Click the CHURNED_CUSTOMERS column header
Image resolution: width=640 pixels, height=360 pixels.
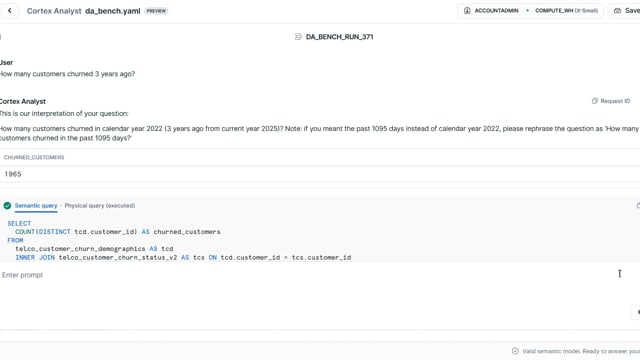tap(34, 158)
